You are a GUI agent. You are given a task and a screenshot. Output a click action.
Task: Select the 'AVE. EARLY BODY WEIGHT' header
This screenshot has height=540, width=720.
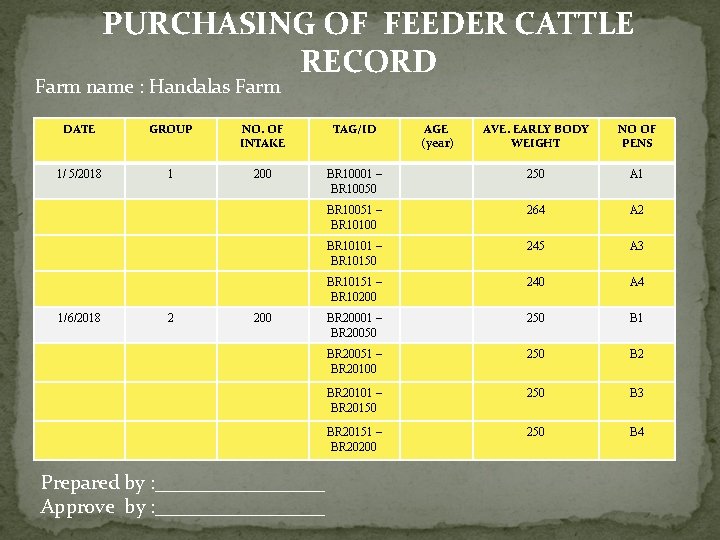tap(536, 136)
